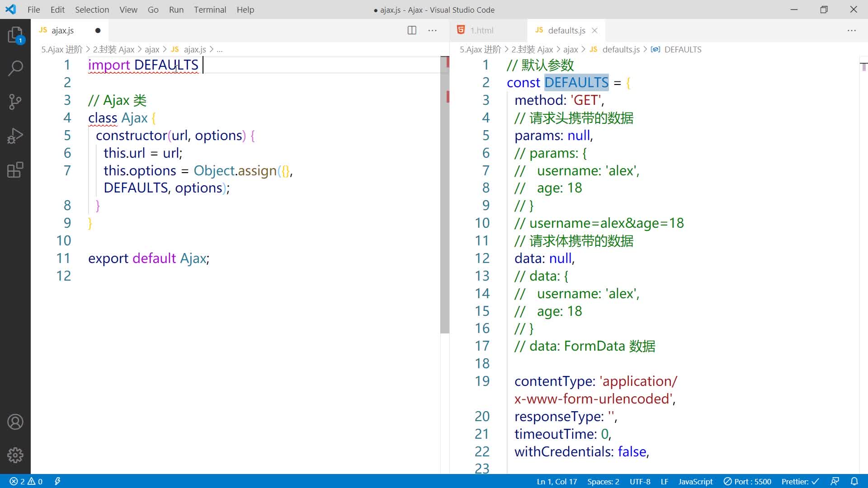Image resolution: width=868 pixels, height=488 pixels.
Task: Open More Actions for right editor group
Action: point(852,30)
